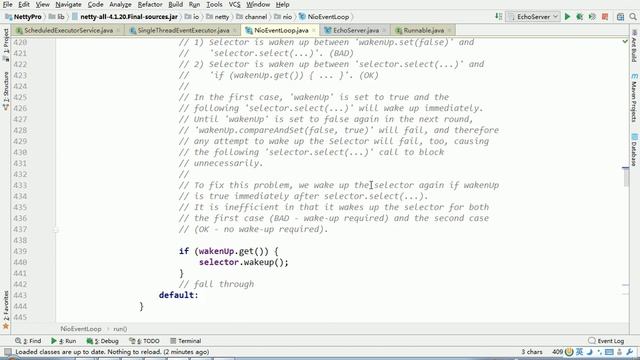Open the Debug tool window
The width and height of the screenshot is (640, 360).
click(x=102, y=341)
